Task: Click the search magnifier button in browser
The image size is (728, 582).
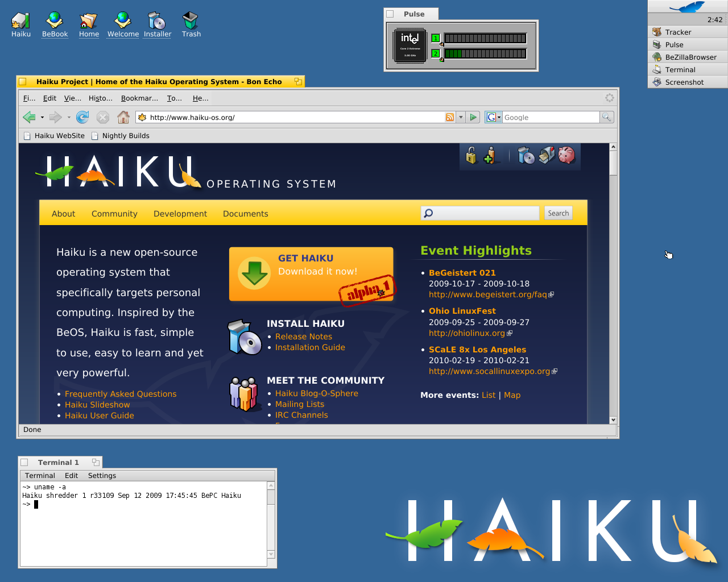Action: pos(607,117)
